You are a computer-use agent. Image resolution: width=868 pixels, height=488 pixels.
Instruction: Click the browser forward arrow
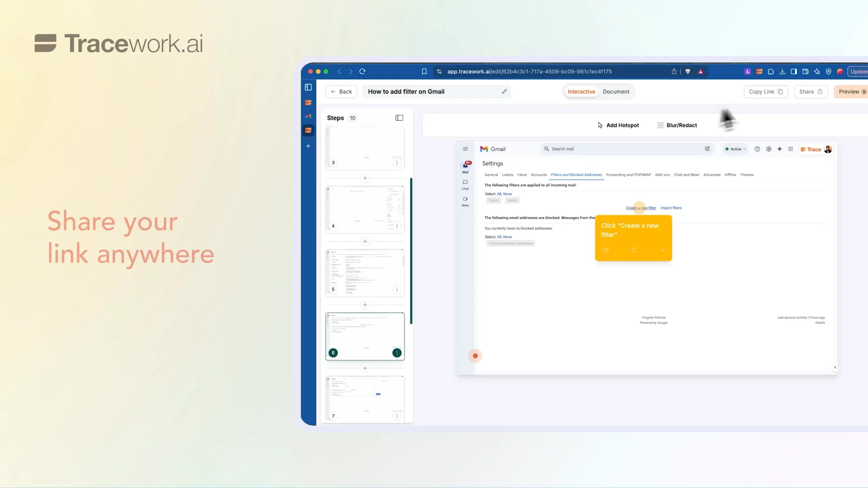[350, 71]
